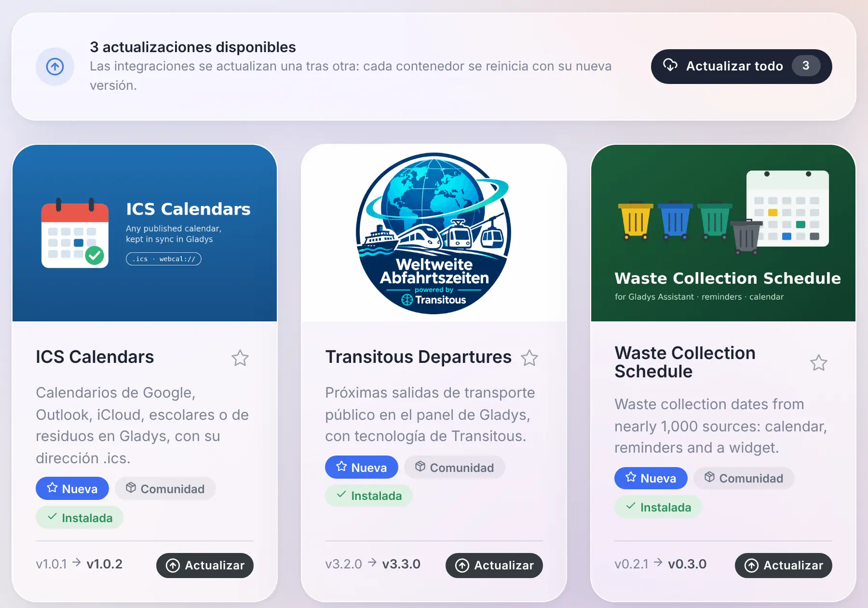The height and width of the screenshot is (608, 868).
Task: Click Comunidad tag on Waste Collection card
Action: pyautogui.click(x=744, y=478)
